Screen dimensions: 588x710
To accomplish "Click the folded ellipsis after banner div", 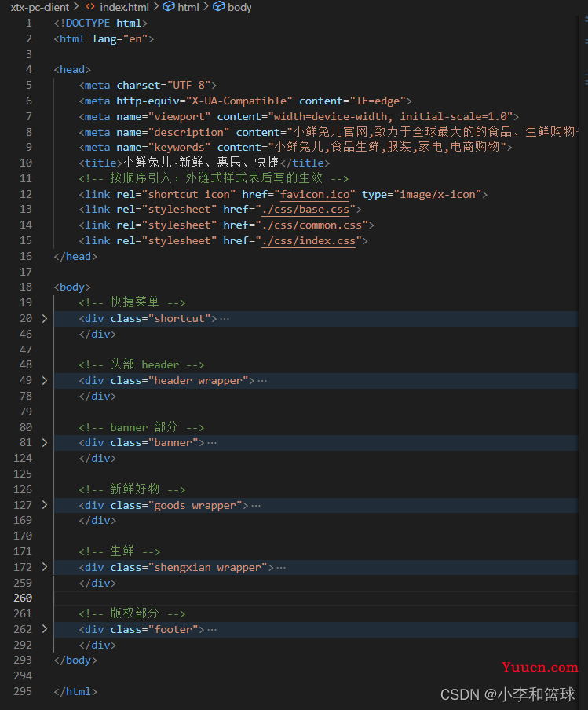I will pos(212,443).
